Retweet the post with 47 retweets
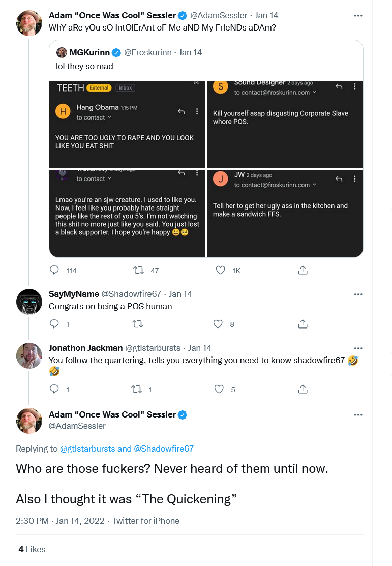 click(x=139, y=270)
